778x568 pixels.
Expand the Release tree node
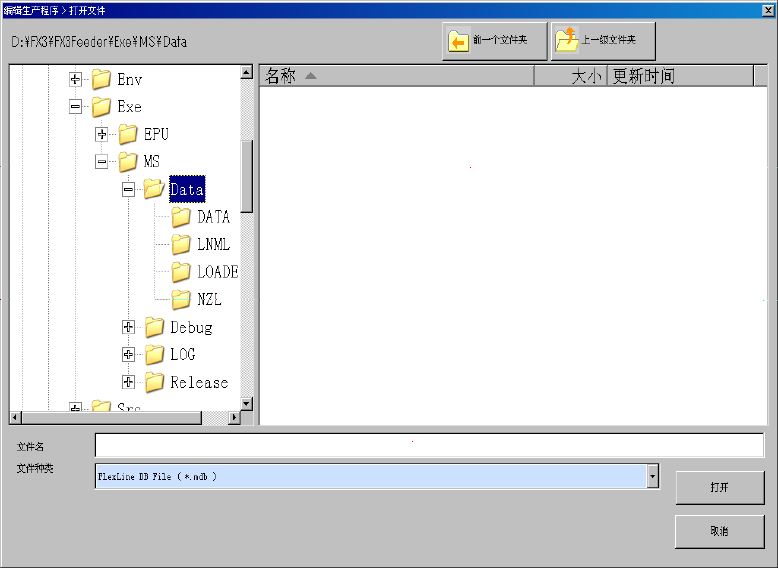128,382
